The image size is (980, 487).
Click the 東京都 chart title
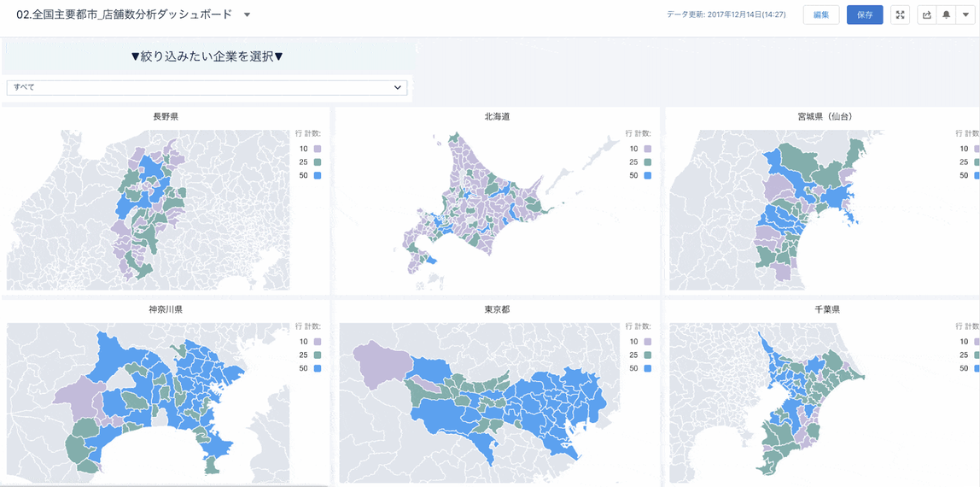tap(497, 309)
